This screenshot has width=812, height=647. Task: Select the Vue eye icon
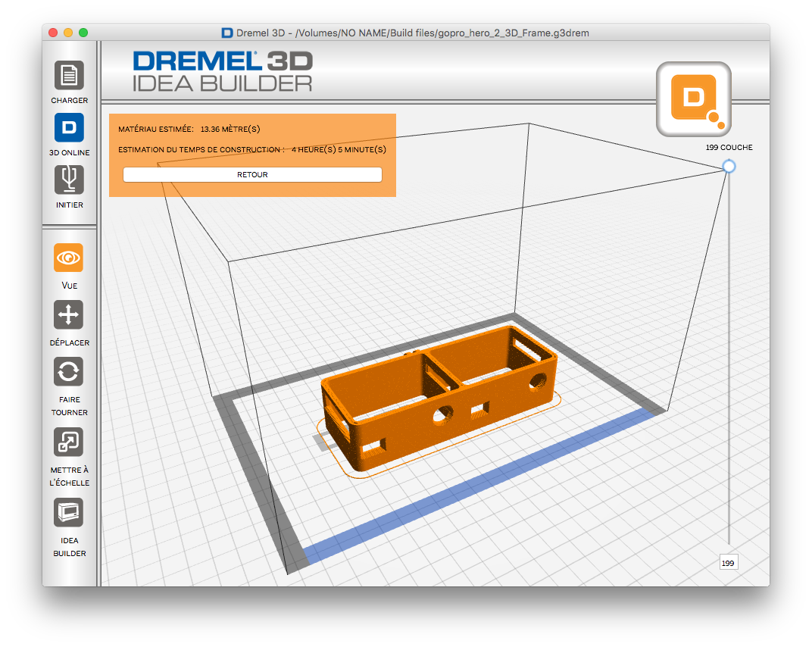[x=69, y=258]
